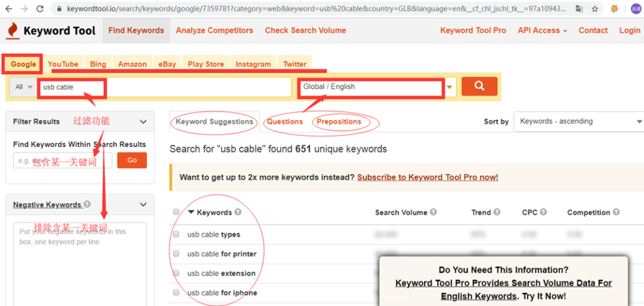644x306 pixels.
Task: Check the 'usb cable for printer' row
Action: (x=176, y=254)
